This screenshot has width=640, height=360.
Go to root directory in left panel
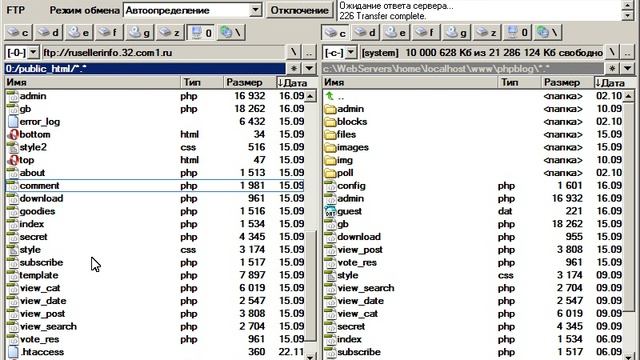pyautogui.click(x=293, y=53)
